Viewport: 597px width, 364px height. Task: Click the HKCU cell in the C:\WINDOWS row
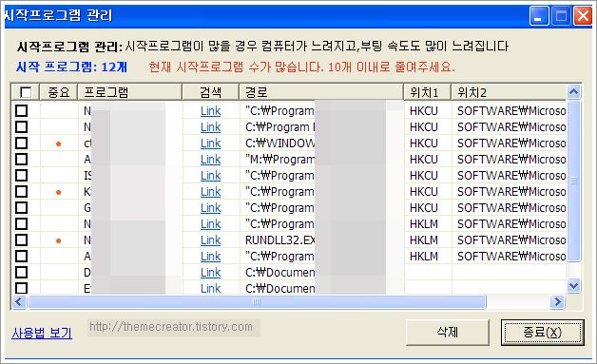pyautogui.click(x=424, y=144)
